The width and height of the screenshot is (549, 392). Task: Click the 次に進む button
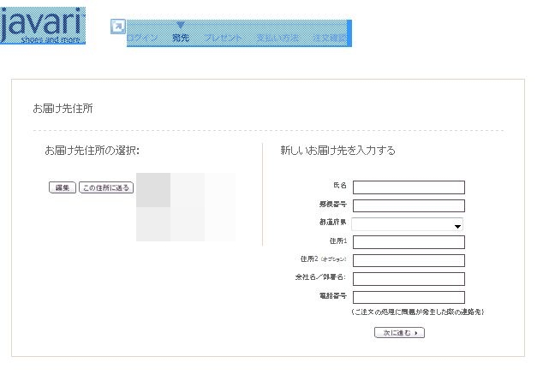click(399, 332)
